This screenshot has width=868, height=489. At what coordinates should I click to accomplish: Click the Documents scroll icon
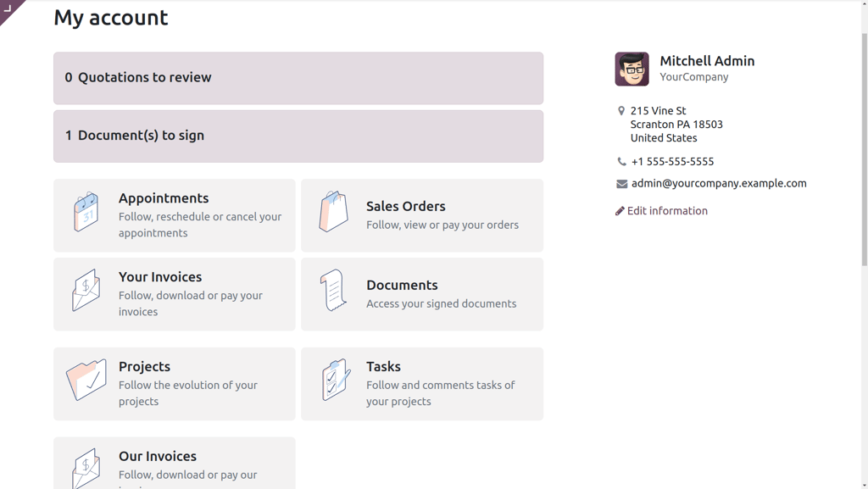coord(333,291)
